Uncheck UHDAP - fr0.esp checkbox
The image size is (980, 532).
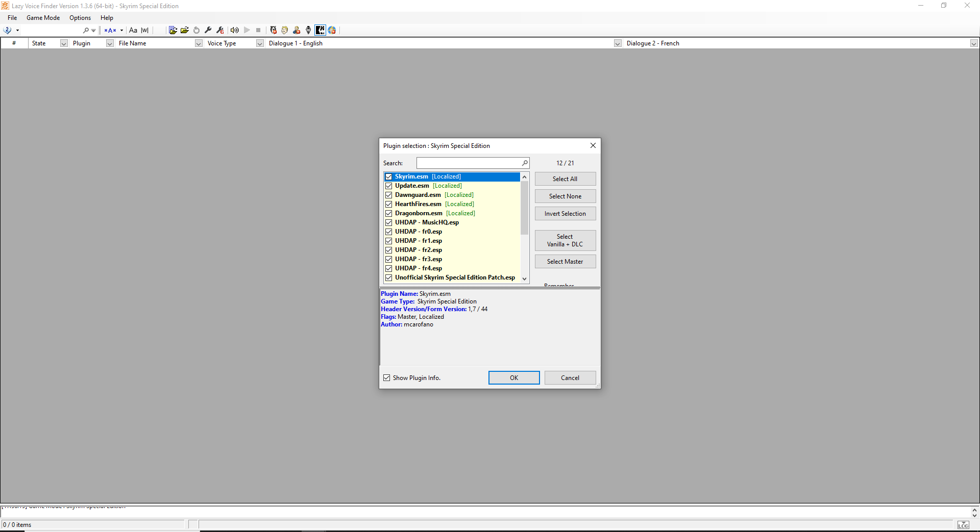[388, 232]
